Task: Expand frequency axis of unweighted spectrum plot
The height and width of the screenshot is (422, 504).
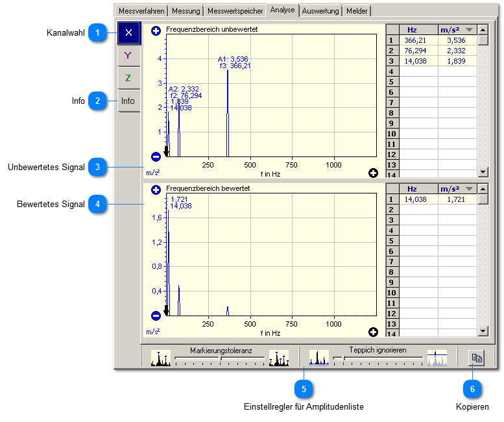Action: click(373, 173)
